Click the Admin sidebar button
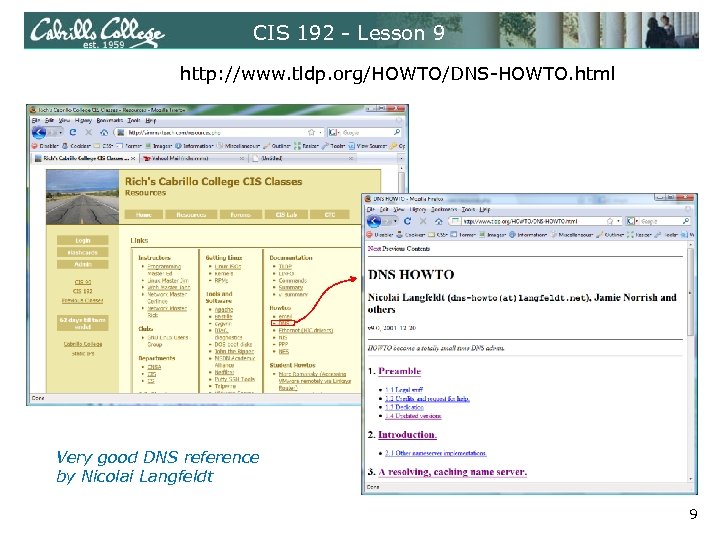 coord(83,264)
